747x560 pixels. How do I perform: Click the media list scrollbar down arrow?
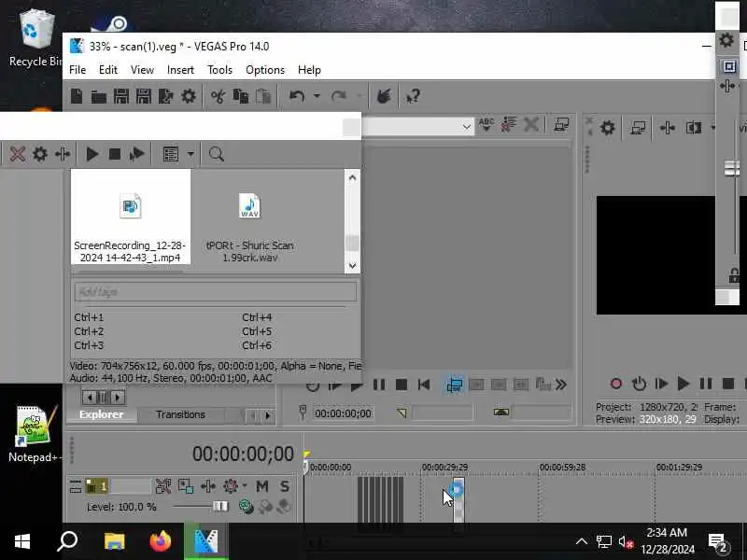pyautogui.click(x=352, y=266)
